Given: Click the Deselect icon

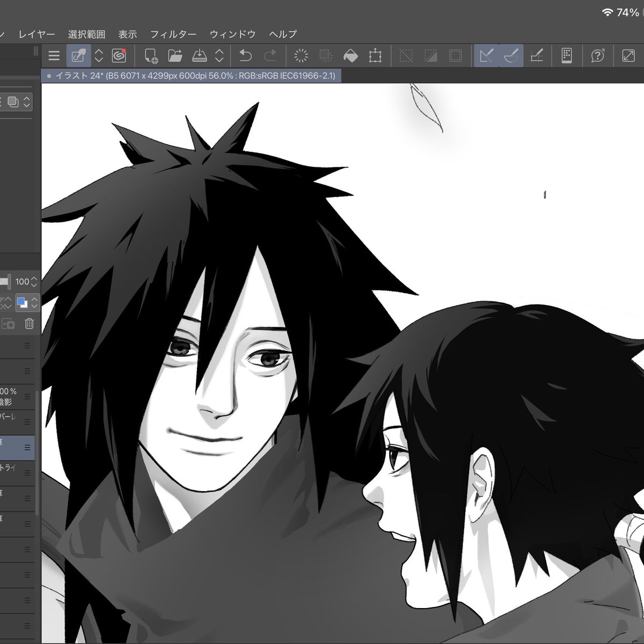Looking at the screenshot, I should (x=406, y=56).
